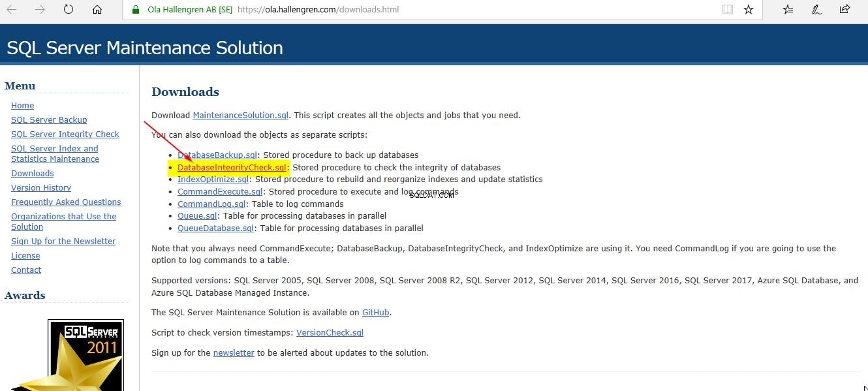868x391 pixels.
Task: Open the License sidebar link
Action: 25,256
